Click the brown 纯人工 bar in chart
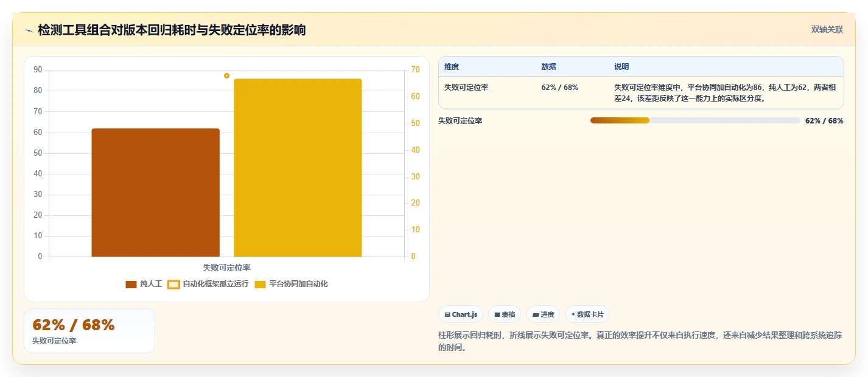The image size is (868, 377). coord(155,192)
